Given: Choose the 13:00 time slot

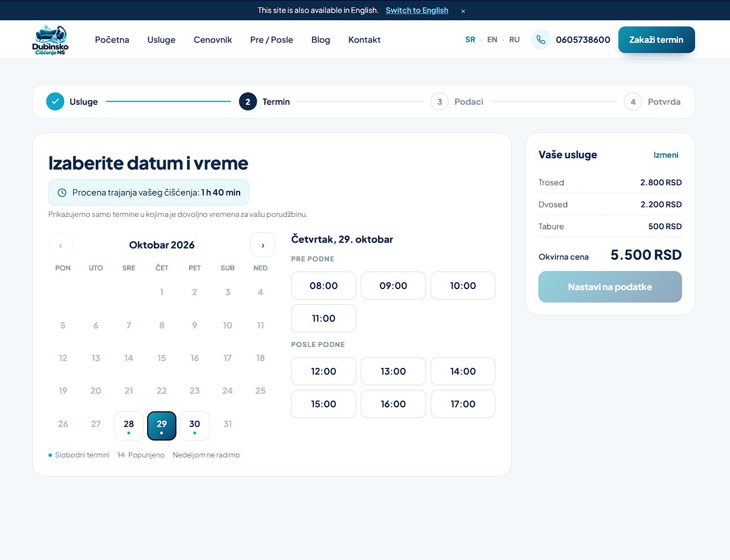Looking at the screenshot, I should point(393,371).
